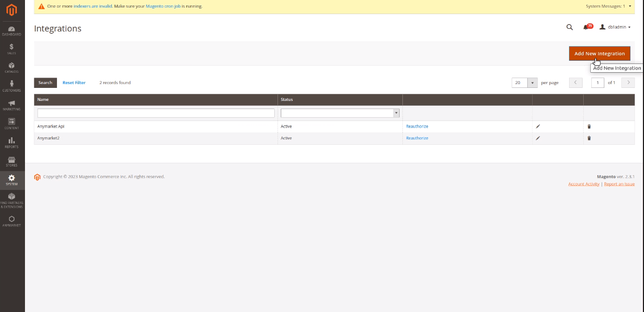Open the Customers sidebar menu
This screenshot has height=312, width=644.
tap(11, 86)
